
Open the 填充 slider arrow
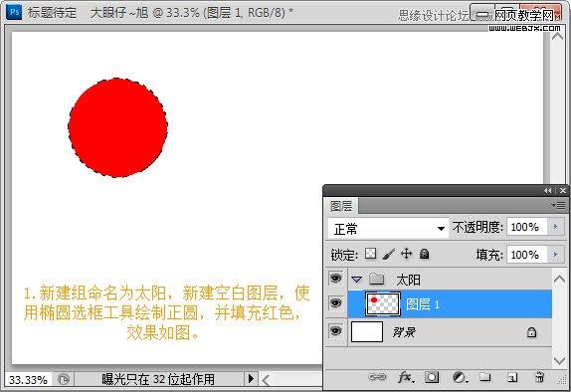555,254
